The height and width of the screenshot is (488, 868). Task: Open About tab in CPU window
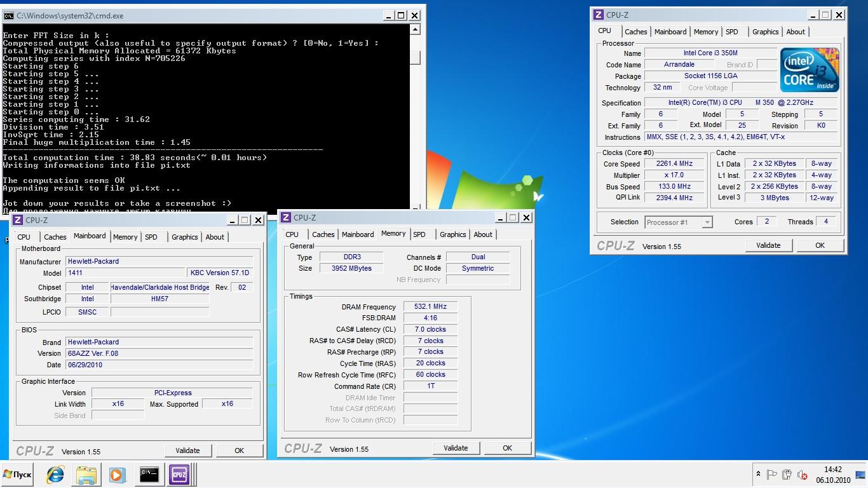point(796,32)
